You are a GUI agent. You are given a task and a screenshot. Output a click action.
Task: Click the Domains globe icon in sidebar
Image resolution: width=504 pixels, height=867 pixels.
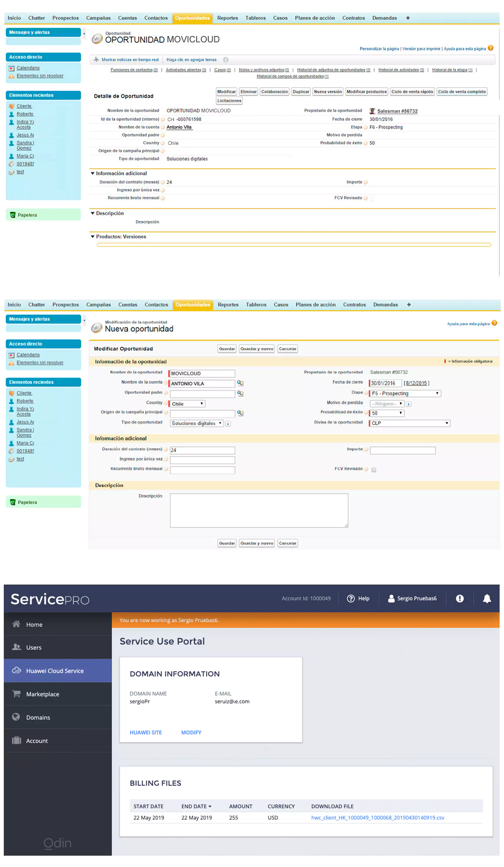(x=16, y=717)
